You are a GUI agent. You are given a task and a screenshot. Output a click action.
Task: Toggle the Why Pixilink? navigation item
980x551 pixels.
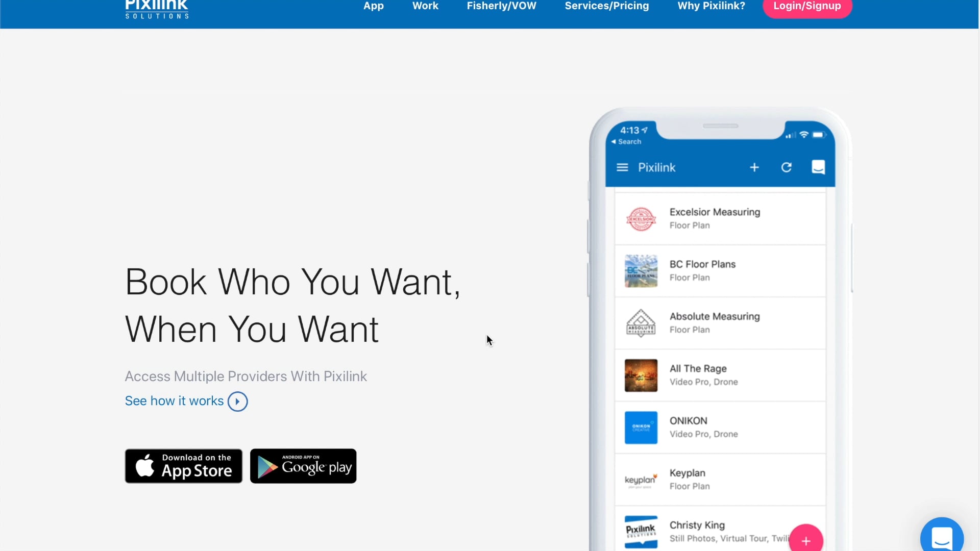(711, 6)
